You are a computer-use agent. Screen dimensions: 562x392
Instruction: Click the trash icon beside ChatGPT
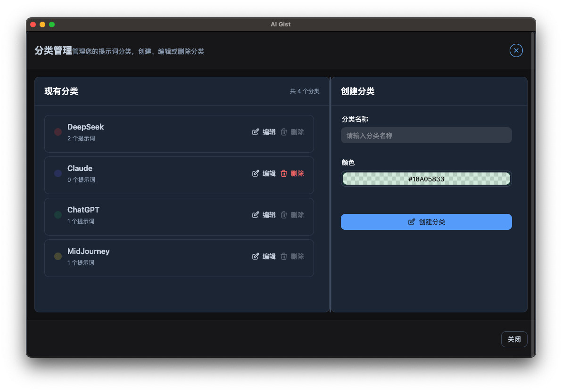pos(283,215)
